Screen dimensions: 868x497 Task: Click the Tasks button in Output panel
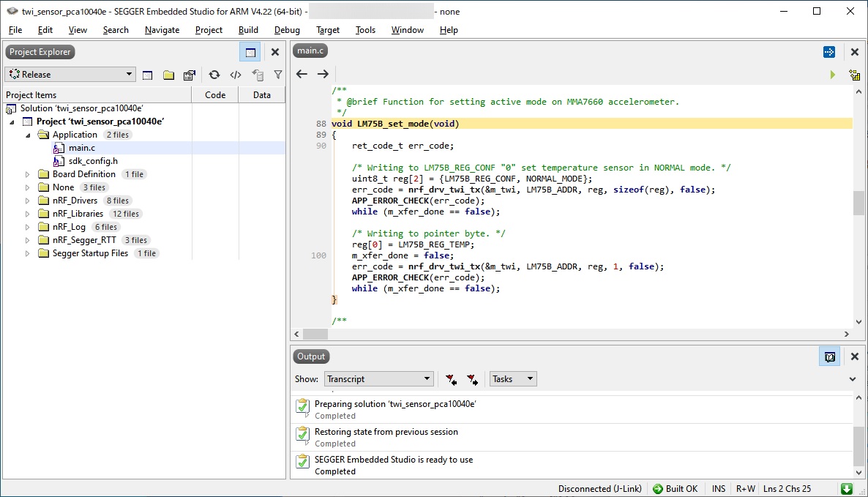click(512, 379)
